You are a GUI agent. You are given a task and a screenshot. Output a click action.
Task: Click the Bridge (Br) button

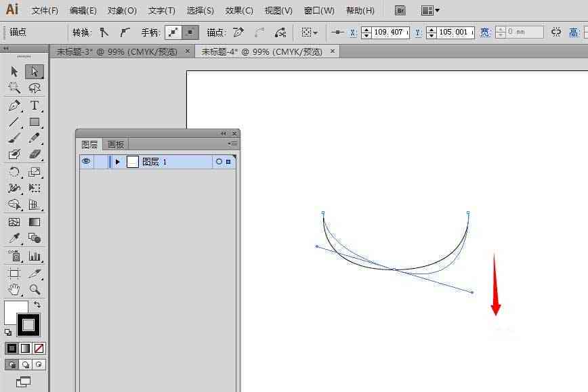pos(400,10)
